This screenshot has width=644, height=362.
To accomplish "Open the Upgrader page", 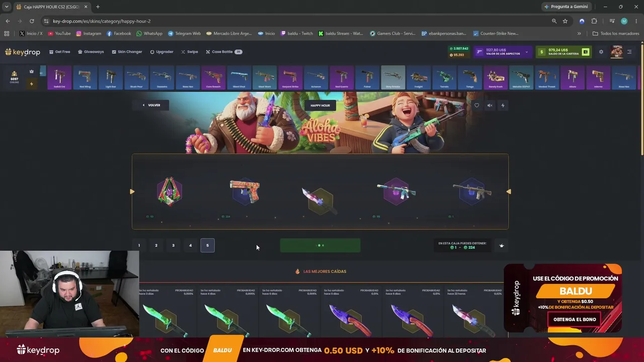I will [x=162, y=52].
